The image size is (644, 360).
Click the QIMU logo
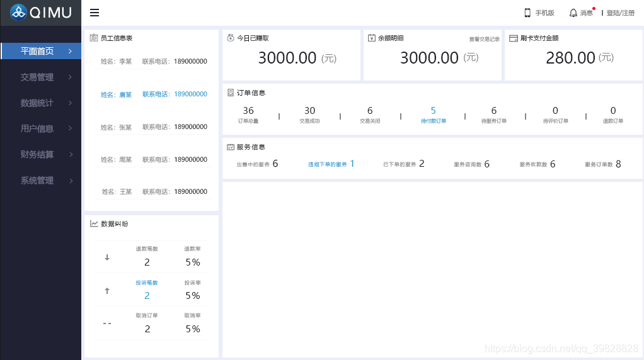click(x=41, y=13)
